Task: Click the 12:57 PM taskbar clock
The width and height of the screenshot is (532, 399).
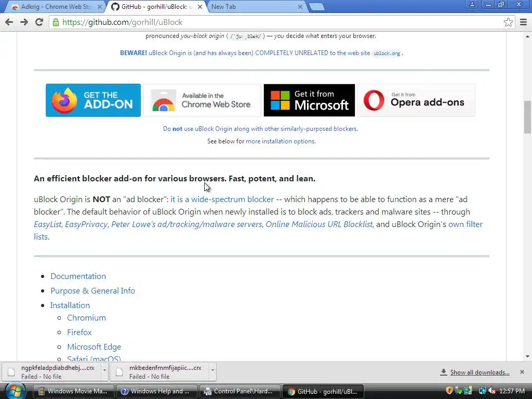Action: (x=512, y=391)
